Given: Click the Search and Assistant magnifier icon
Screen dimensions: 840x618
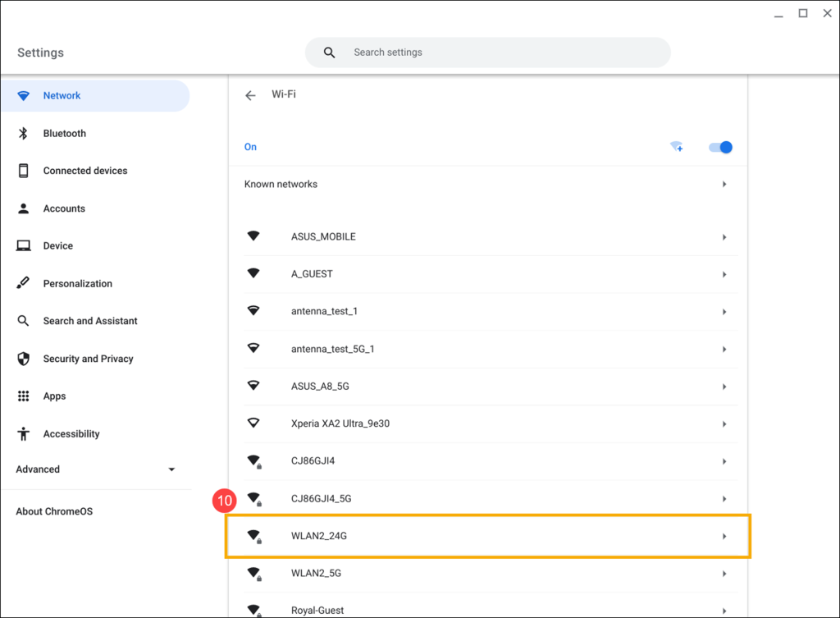Looking at the screenshot, I should (23, 321).
